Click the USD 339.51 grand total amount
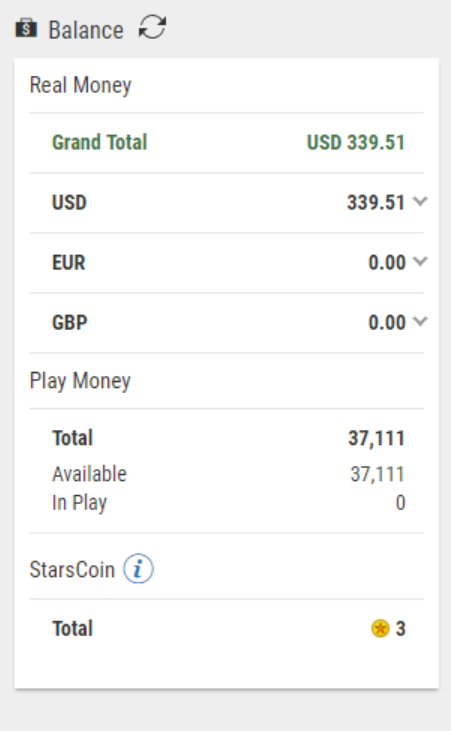This screenshot has width=451, height=731. coord(356,142)
